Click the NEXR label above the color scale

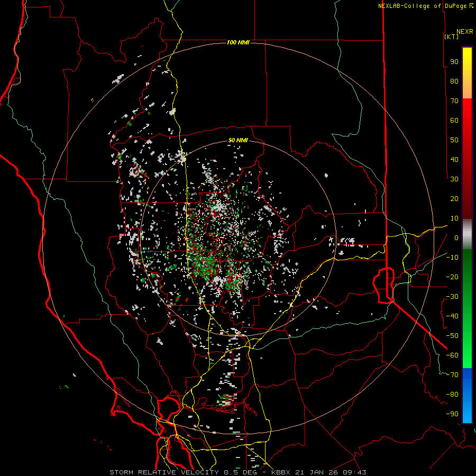[464, 32]
